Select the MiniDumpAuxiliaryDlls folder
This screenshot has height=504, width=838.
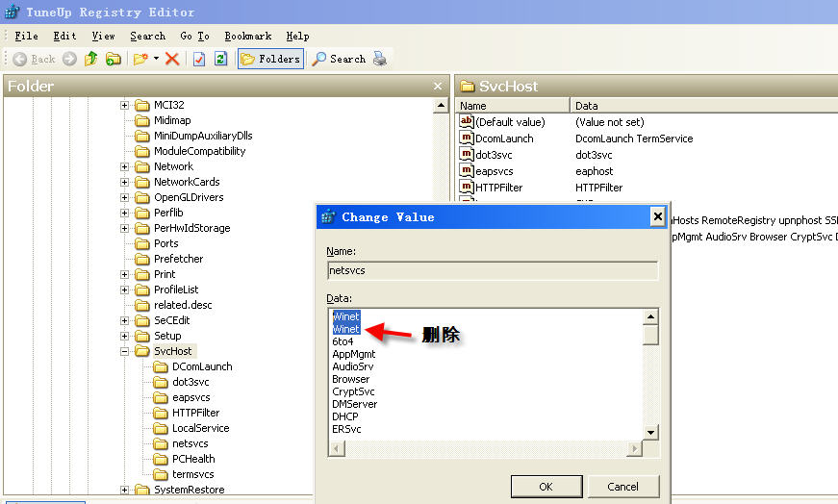pos(203,136)
